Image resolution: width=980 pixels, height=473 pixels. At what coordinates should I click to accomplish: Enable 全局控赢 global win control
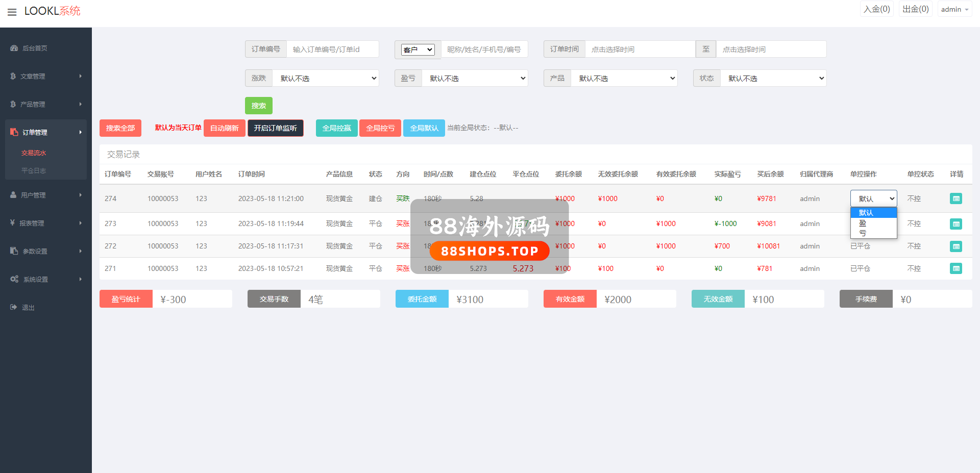[x=336, y=128]
